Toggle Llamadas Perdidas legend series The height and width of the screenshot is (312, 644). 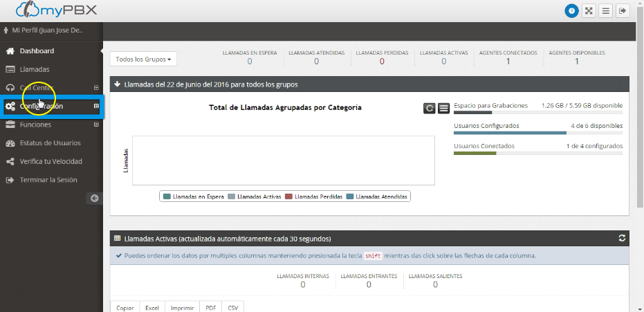click(314, 196)
